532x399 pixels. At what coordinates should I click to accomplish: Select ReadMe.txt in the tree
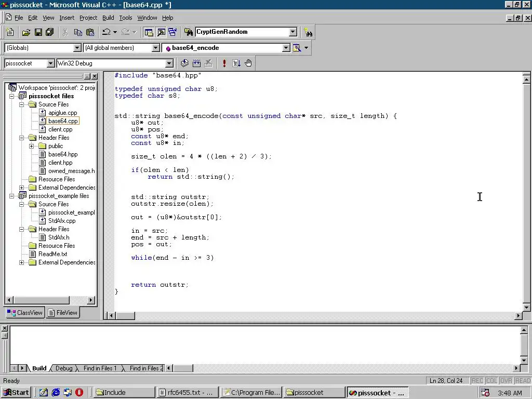click(x=53, y=254)
